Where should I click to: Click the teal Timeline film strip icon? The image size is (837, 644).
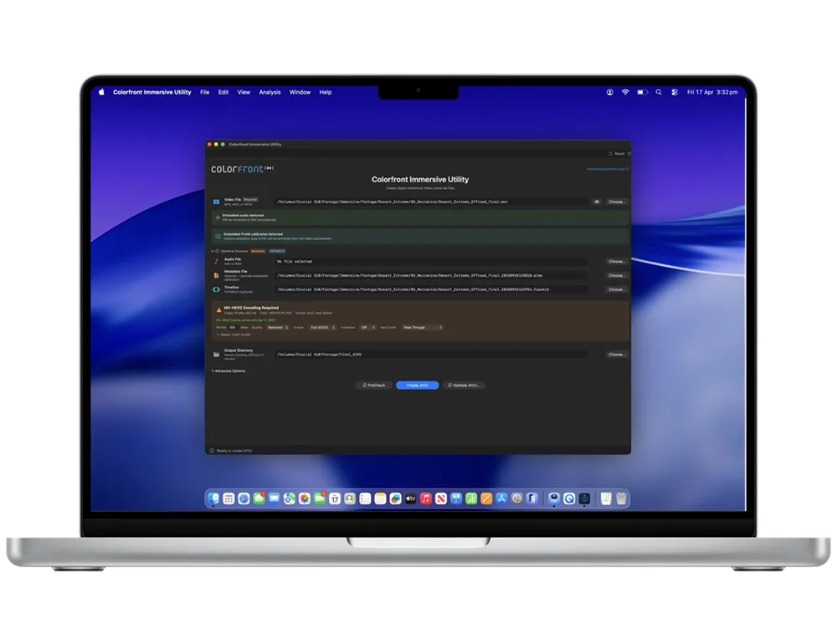click(x=216, y=289)
